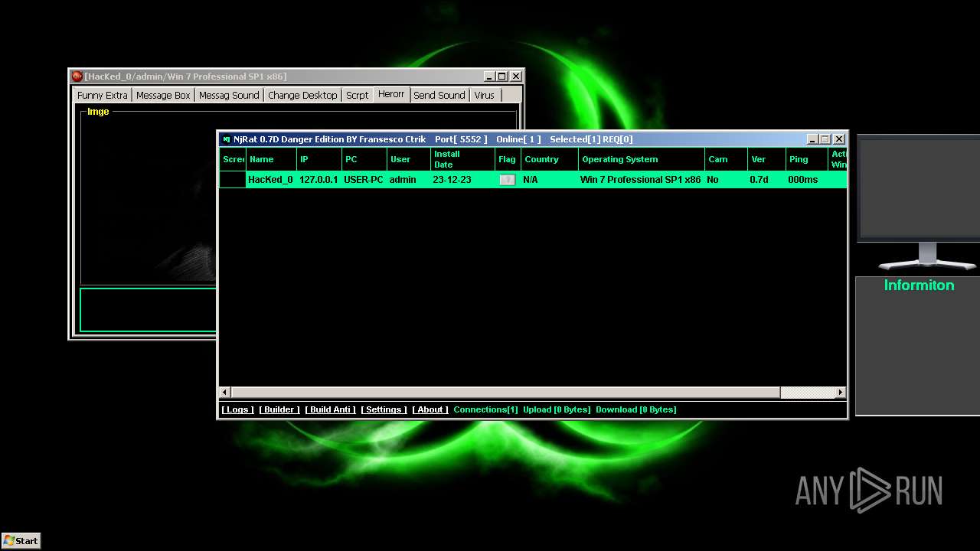Sort by the Ping column header
980x551 pixels.
point(807,159)
